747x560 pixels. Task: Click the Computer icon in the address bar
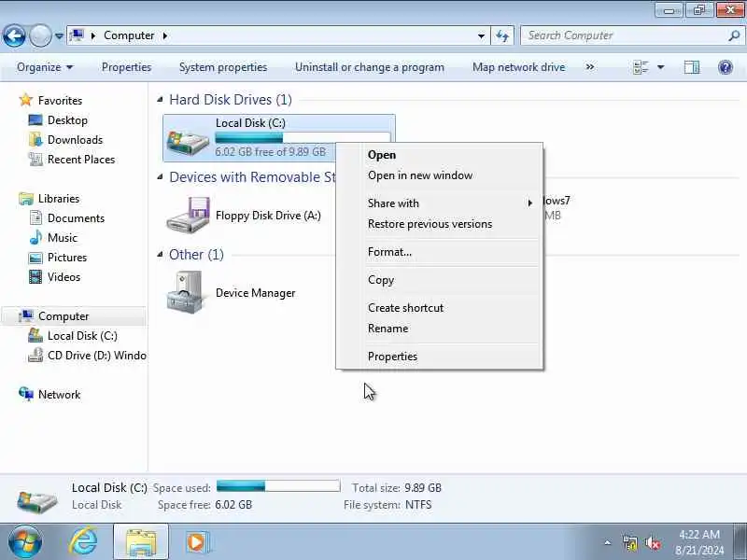[77, 35]
